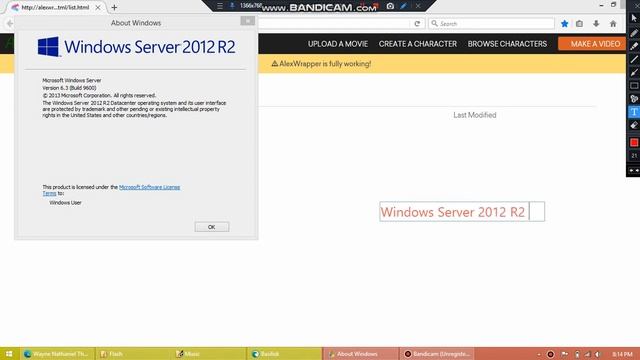Click the AlexWrapper is fully working notice
The height and width of the screenshot is (360, 640).
pyautogui.click(x=321, y=64)
